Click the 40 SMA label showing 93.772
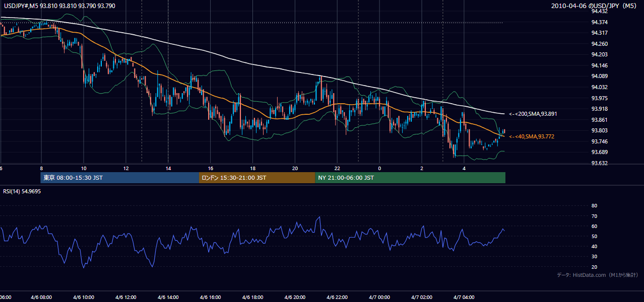 [532, 136]
